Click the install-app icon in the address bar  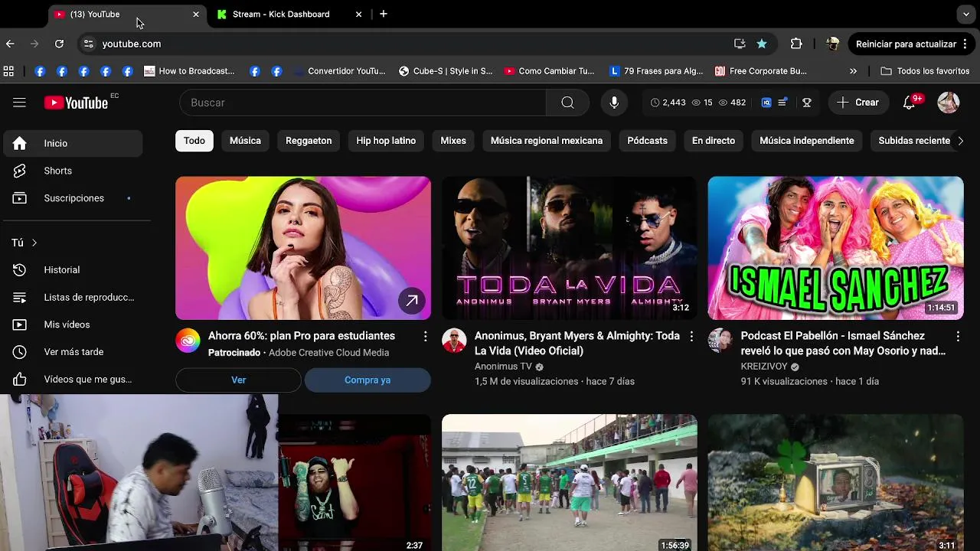[740, 44]
